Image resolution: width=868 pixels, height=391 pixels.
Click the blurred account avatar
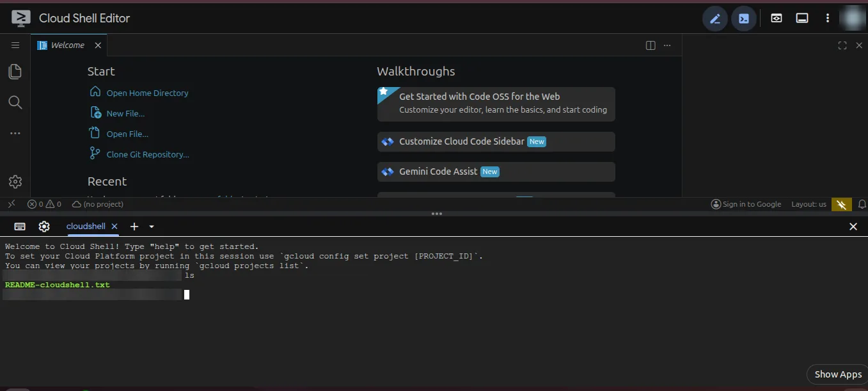point(853,19)
